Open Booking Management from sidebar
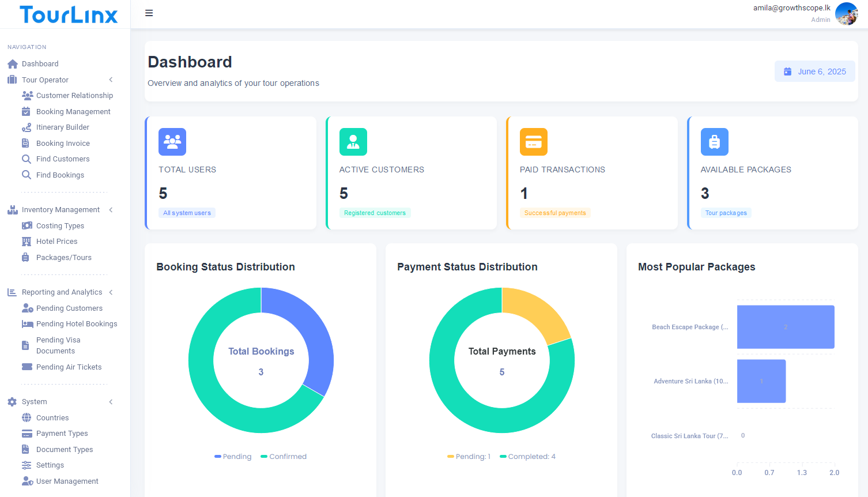The height and width of the screenshot is (497, 868). coord(73,112)
